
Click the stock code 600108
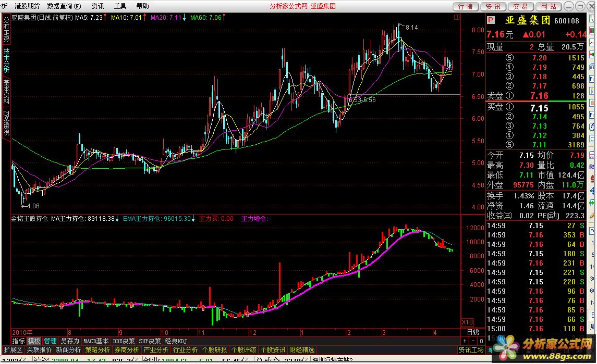point(567,21)
